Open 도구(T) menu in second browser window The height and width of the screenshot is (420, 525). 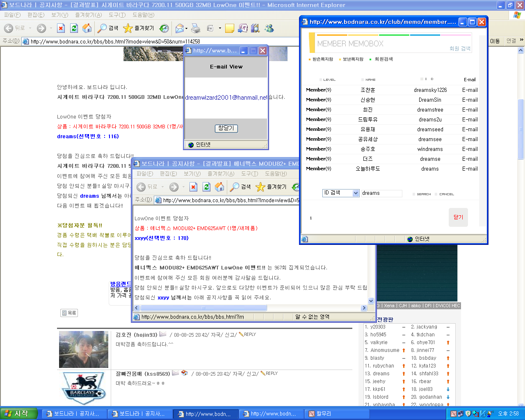[249, 173]
